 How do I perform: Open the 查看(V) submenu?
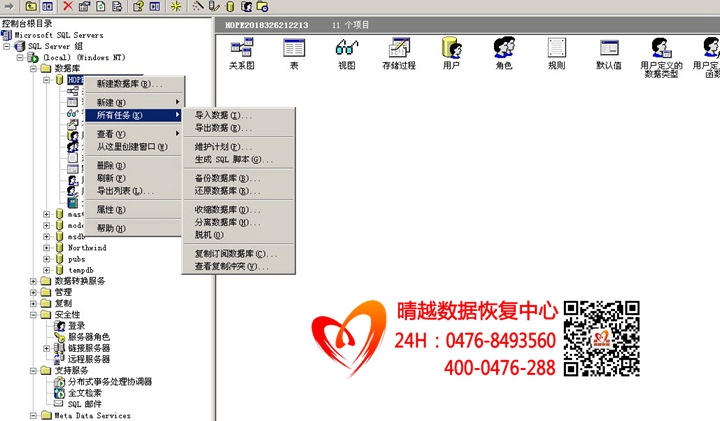[x=135, y=134]
